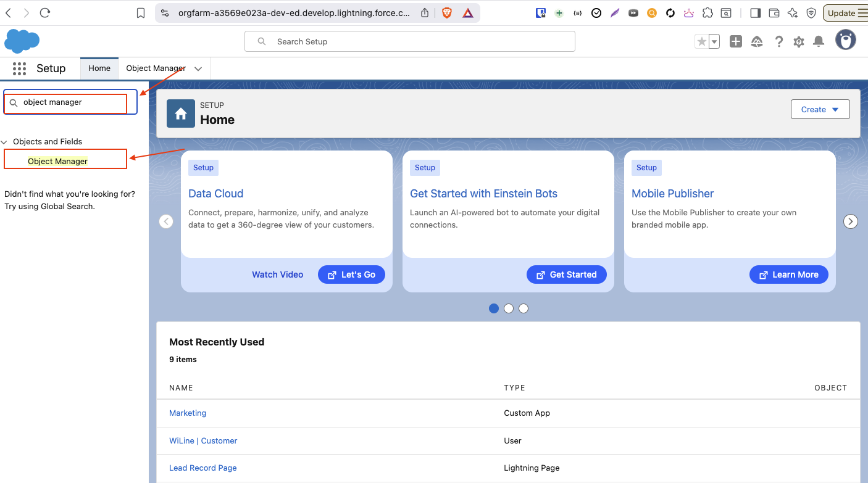Click the Trailhead guidance icon
This screenshot has height=483, width=868.
[x=757, y=41]
